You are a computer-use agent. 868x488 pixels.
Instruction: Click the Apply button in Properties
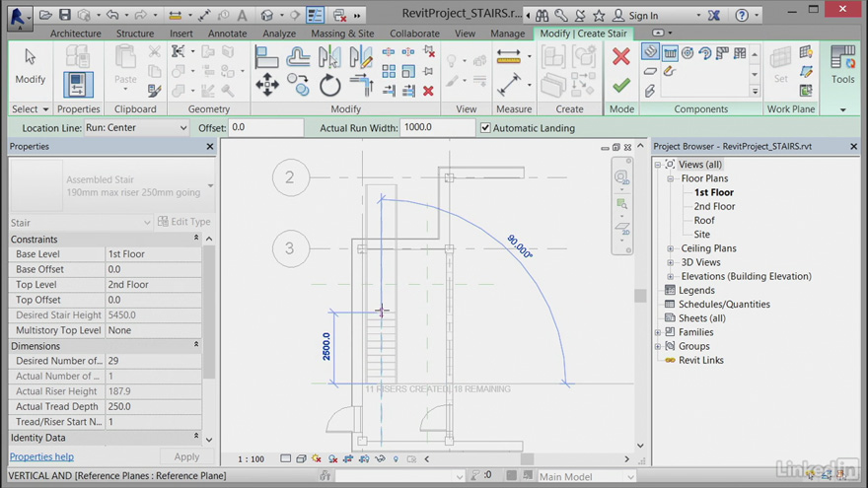186,457
